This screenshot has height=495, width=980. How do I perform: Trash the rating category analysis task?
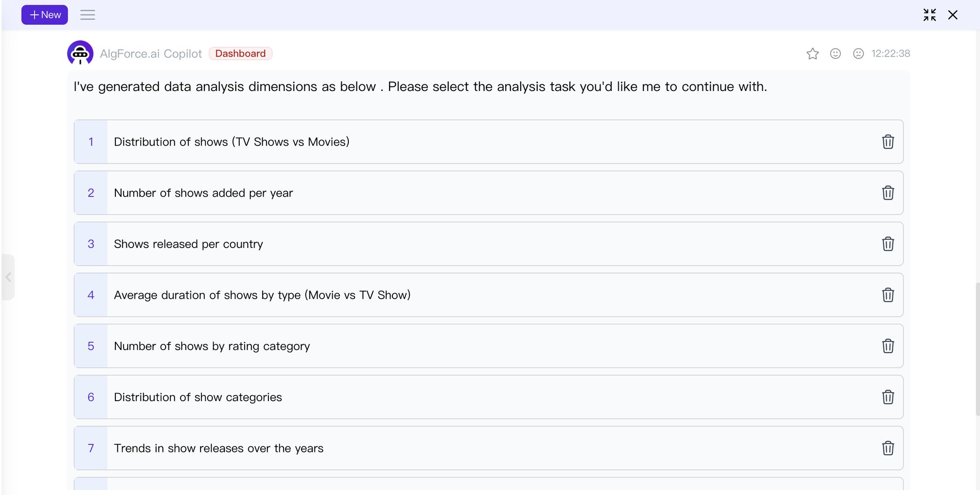pyautogui.click(x=888, y=346)
